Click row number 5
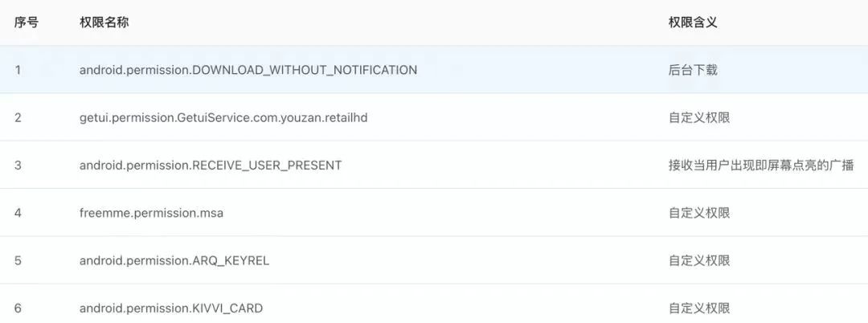 point(18,260)
